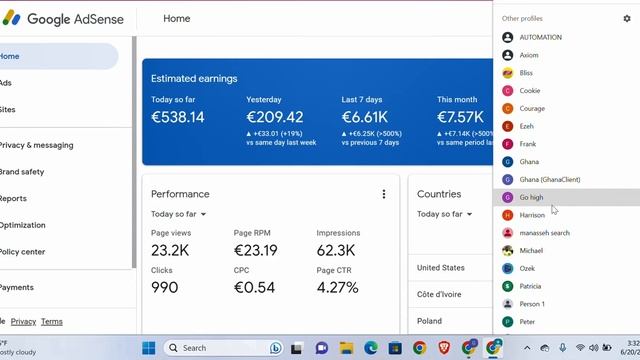Click the weather widget on taskbar
The image size is (640, 360).
(18, 348)
